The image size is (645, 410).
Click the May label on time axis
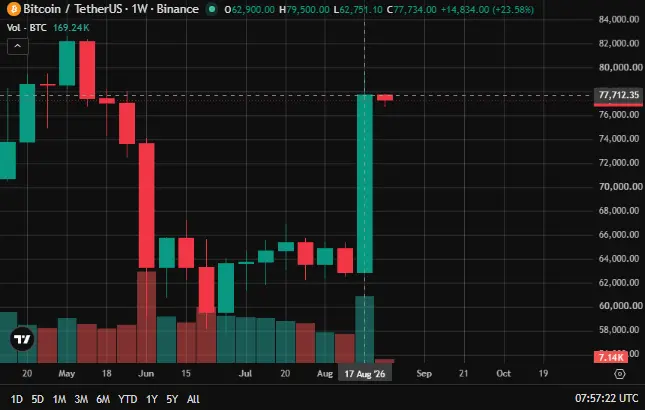(67, 373)
